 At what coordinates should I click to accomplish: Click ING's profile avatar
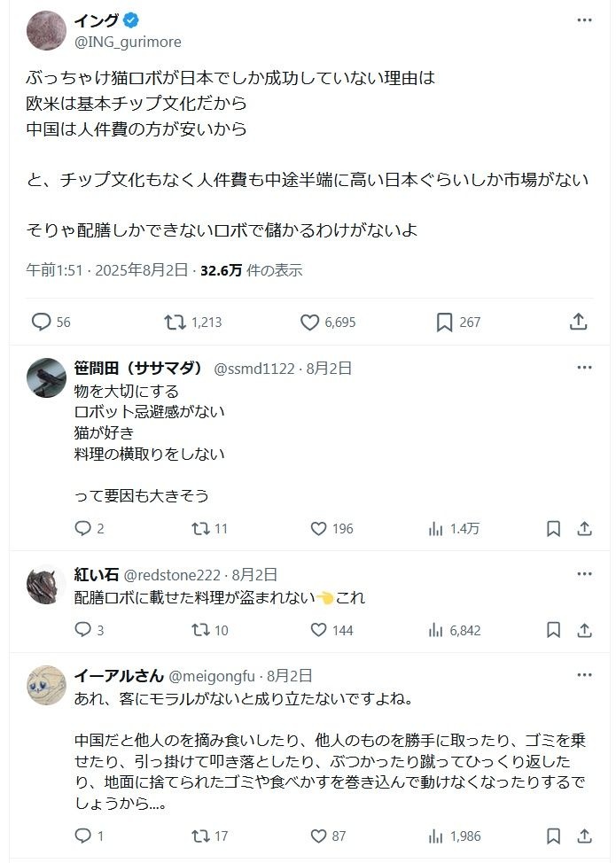(x=46, y=30)
